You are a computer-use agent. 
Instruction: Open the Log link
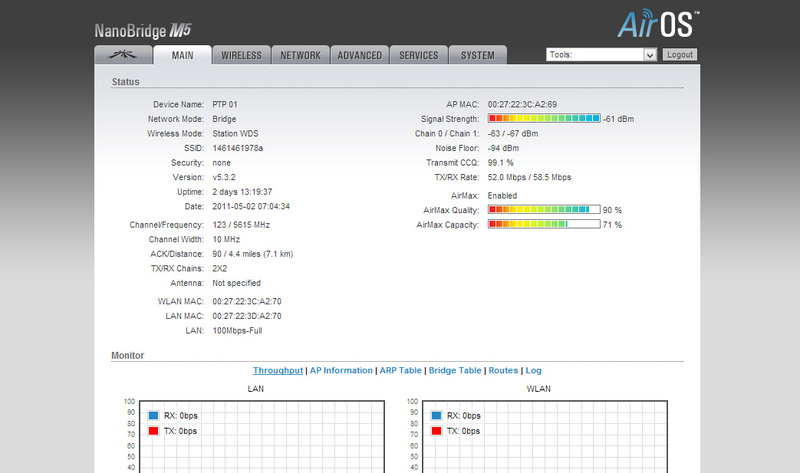coord(533,370)
